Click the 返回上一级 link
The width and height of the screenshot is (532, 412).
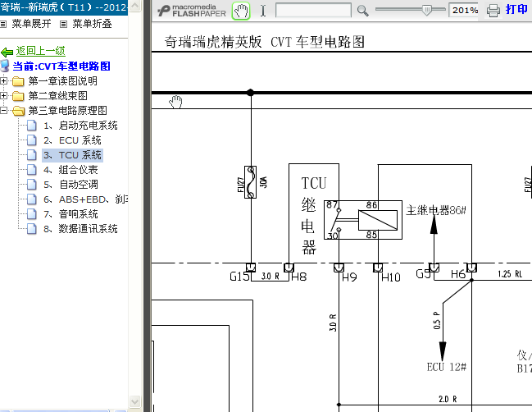40,51
